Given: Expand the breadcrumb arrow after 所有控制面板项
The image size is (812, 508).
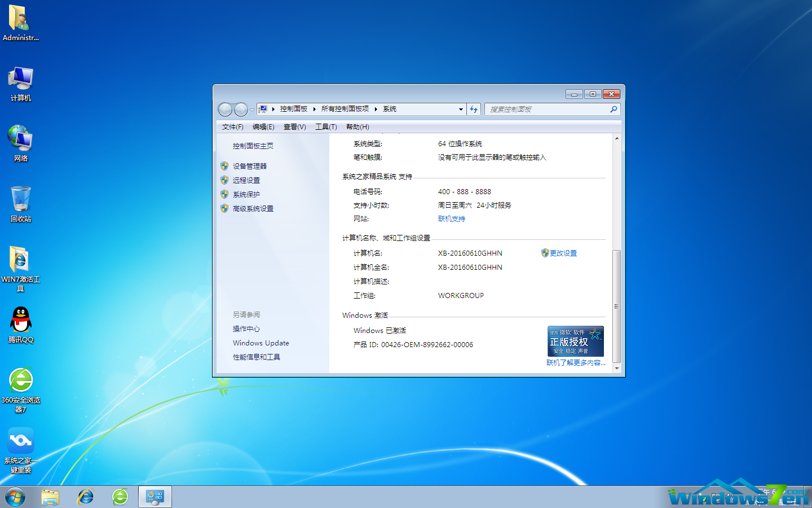Looking at the screenshot, I should pos(375,109).
